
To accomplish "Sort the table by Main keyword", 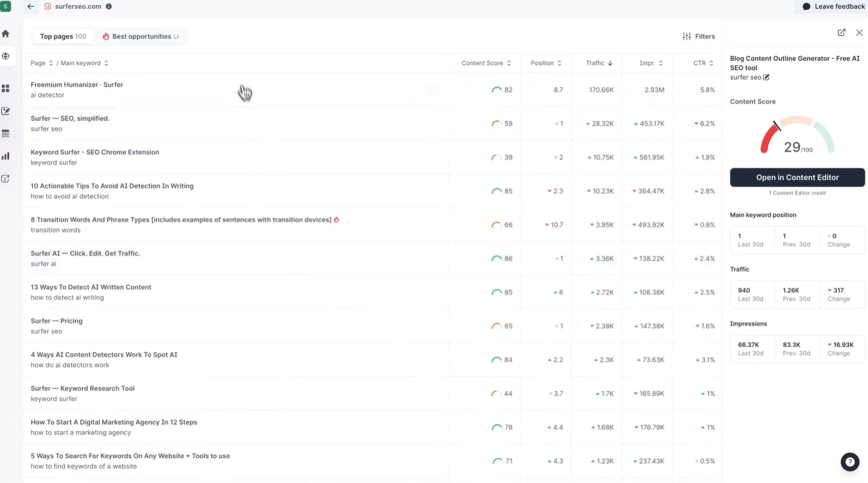I will [84, 63].
